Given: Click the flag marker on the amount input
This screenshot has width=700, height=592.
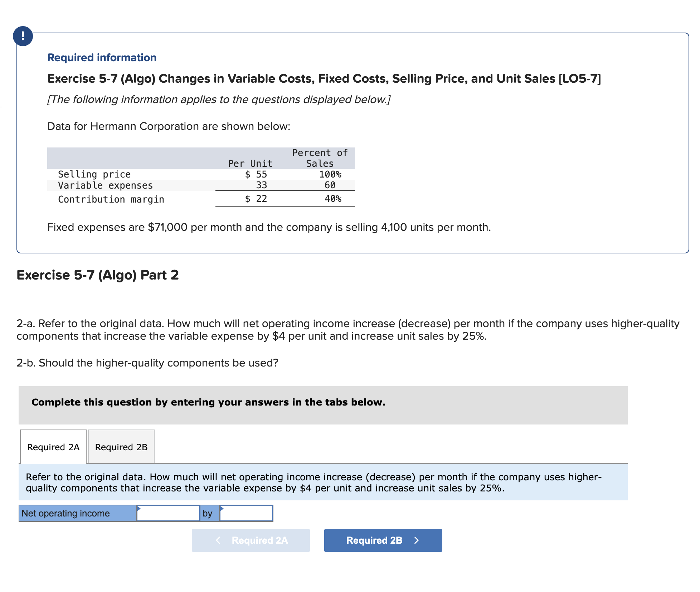Looking at the screenshot, I should pyautogui.click(x=138, y=508).
